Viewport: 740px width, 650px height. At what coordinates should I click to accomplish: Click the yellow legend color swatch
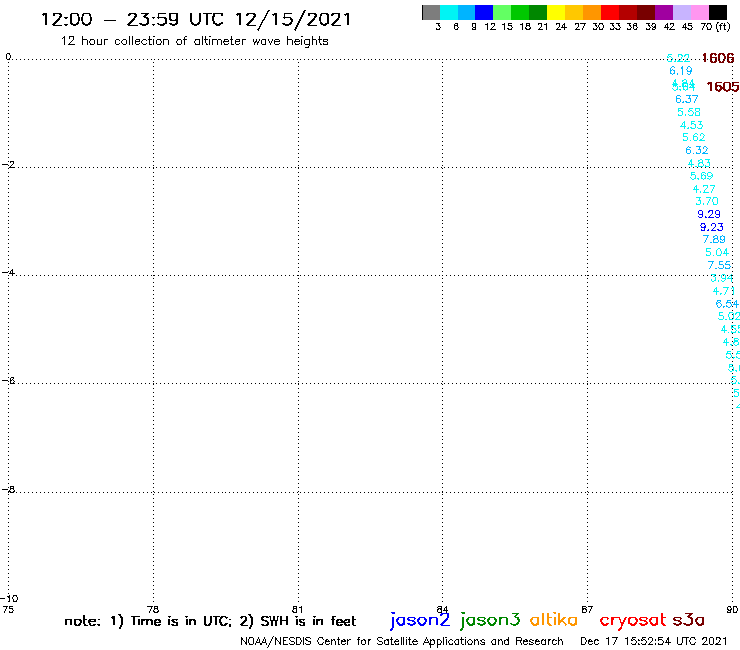click(556, 12)
